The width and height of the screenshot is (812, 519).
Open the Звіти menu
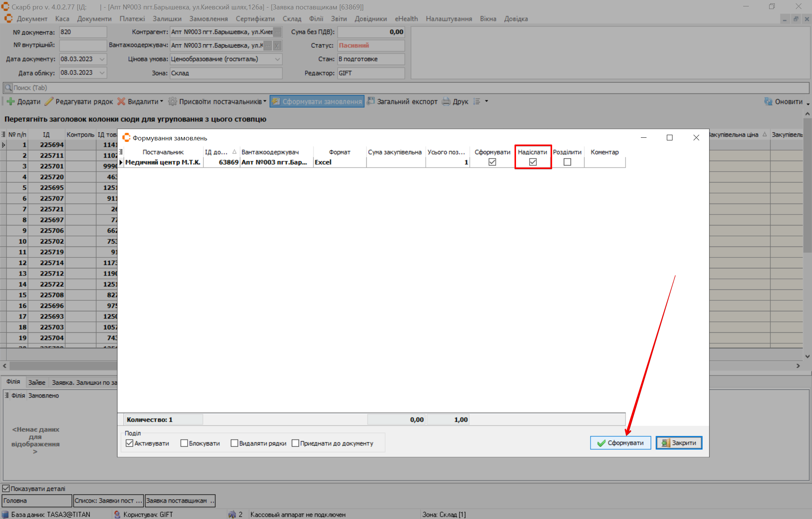338,19
